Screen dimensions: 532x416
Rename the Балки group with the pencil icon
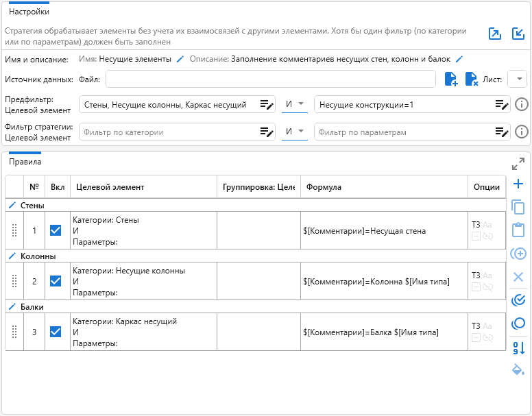coord(12,307)
